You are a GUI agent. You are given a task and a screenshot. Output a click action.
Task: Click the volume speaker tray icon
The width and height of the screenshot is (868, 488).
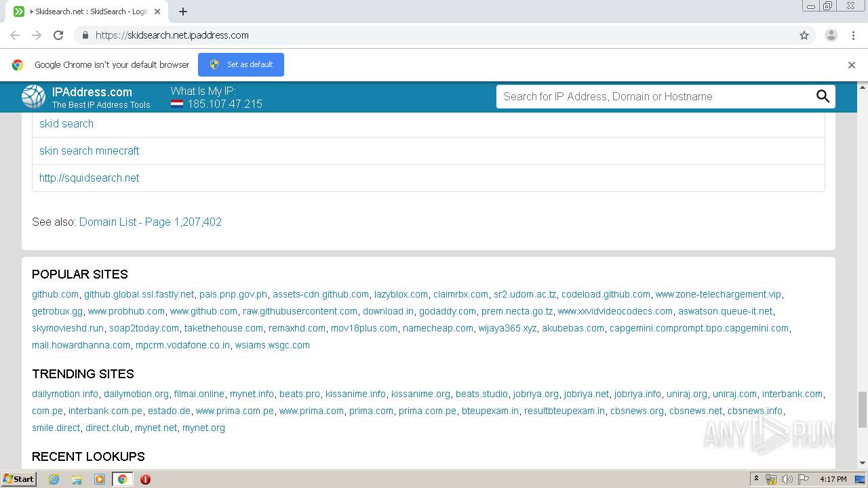click(787, 479)
